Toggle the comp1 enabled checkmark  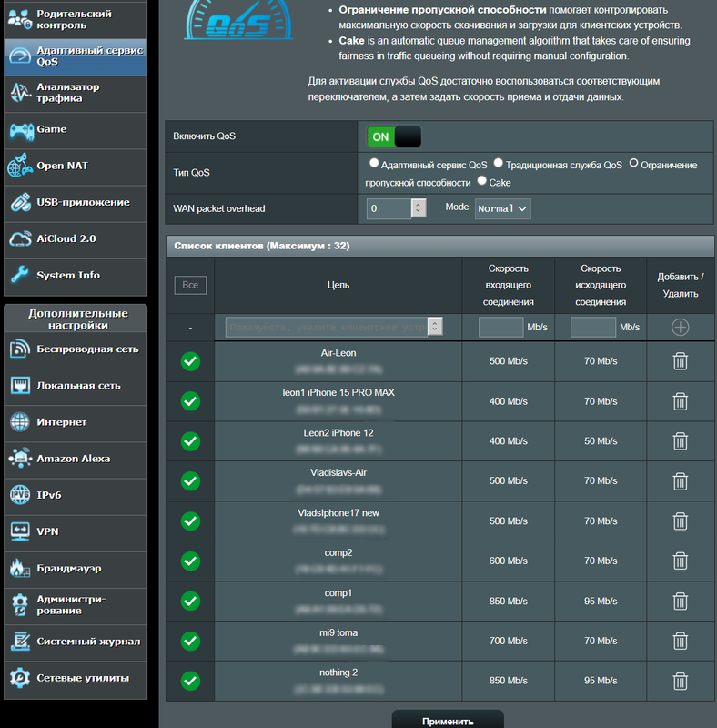point(190,601)
